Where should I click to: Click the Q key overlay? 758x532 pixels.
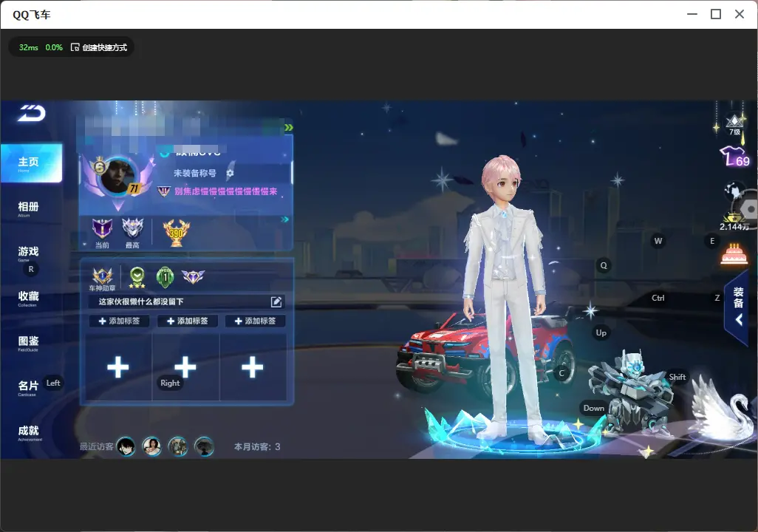click(x=604, y=265)
